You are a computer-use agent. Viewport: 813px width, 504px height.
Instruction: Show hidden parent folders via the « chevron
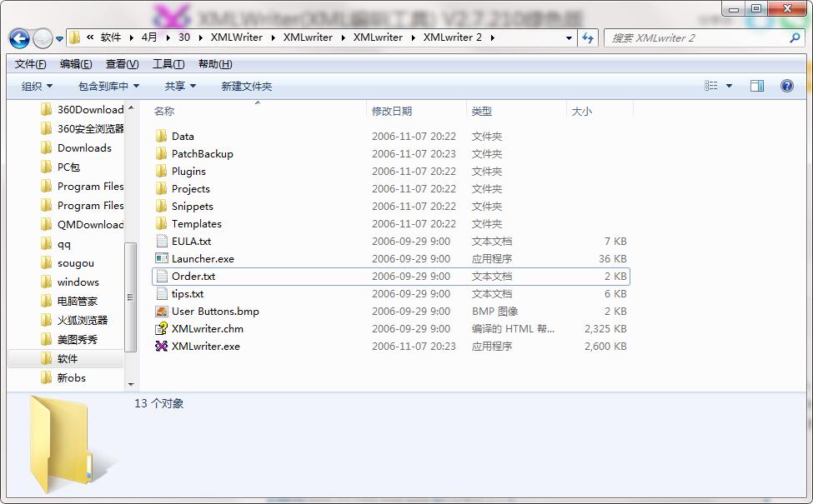[90, 37]
